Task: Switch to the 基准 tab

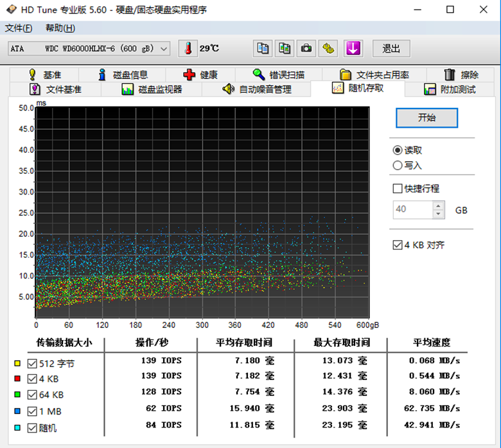Action: coord(44,74)
